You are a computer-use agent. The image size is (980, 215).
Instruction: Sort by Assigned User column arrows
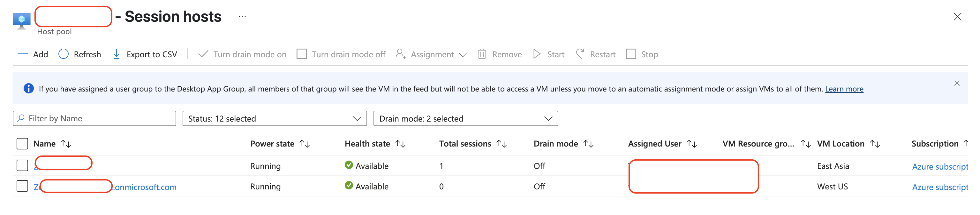coord(692,144)
